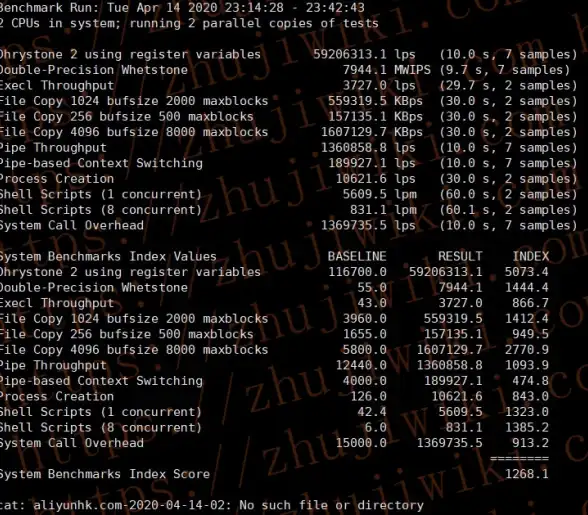The image size is (588, 515).
Task: Click Process Creation index 843.0
Action: tap(530, 396)
